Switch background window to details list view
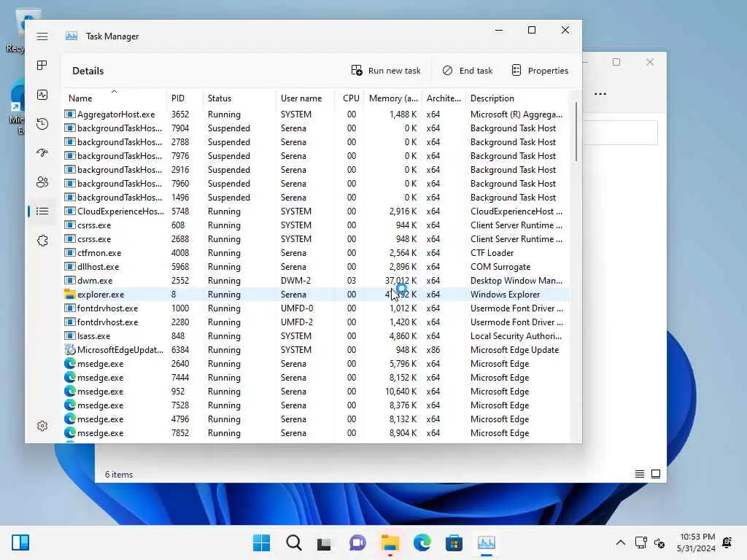 (x=639, y=474)
